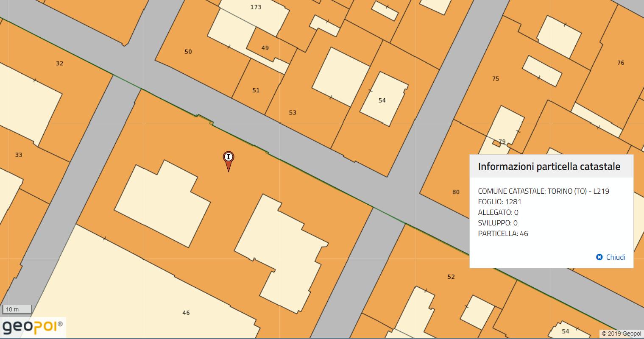The width and height of the screenshot is (644, 339).
Task: Select the parcel labeled 75
Action: (496, 79)
